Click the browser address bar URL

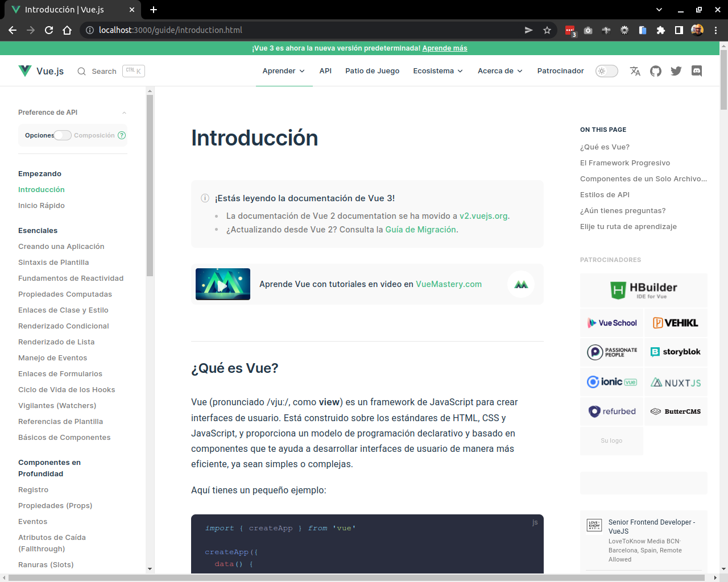click(x=171, y=30)
